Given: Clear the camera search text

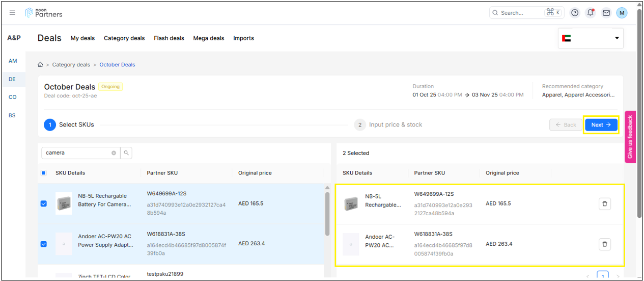Looking at the screenshot, I should click(x=114, y=153).
